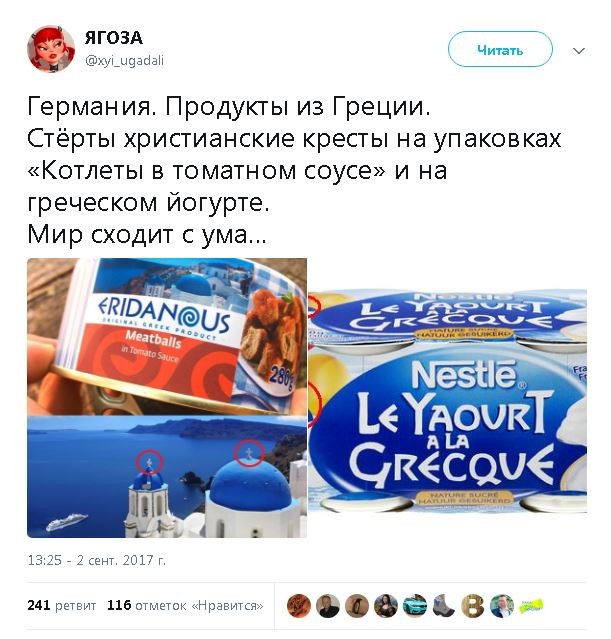View the 116 likes list

pyautogui.click(x=185, y=605)
